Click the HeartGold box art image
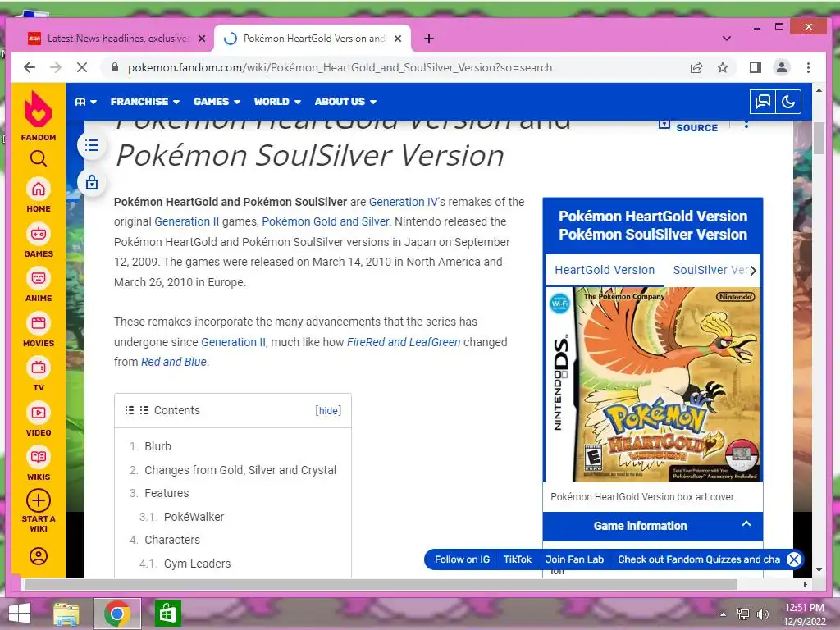840x630 pixels. point(654,384)
